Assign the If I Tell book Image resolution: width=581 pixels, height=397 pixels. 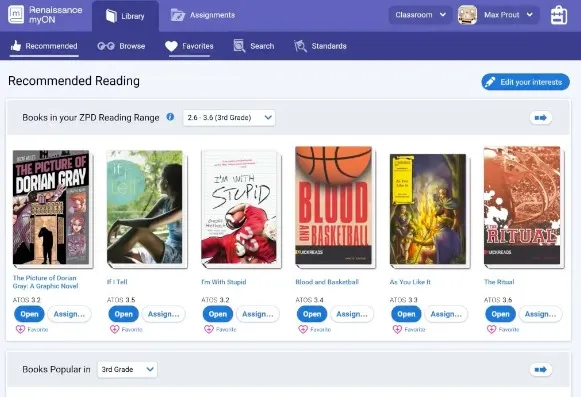(163, 314)
